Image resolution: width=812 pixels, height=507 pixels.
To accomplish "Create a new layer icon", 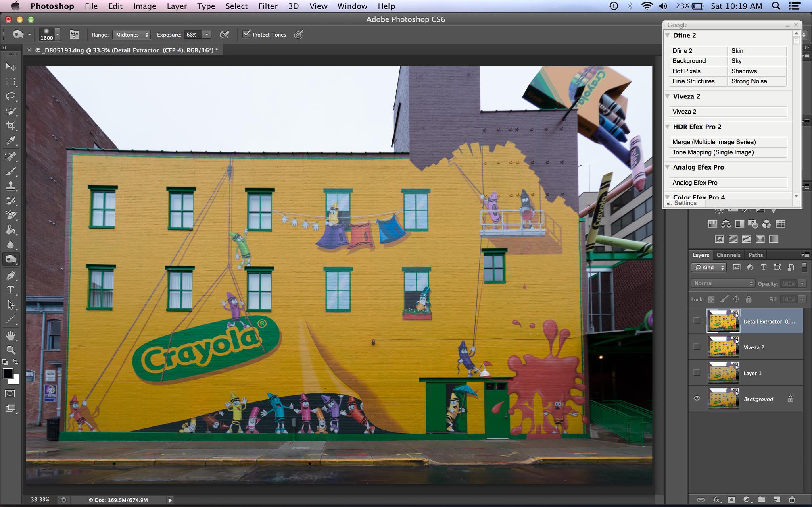I will click(x=777, y=500).
